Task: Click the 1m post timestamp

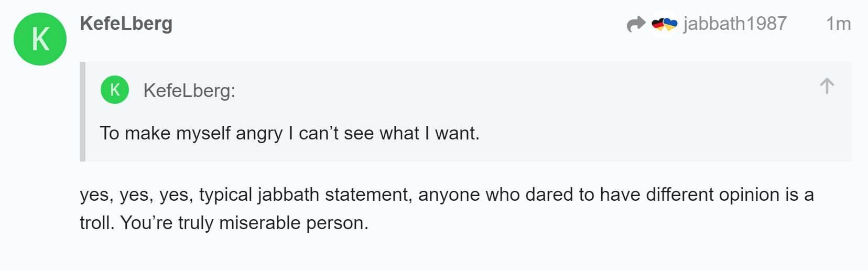Action: [x=838, y=24]
